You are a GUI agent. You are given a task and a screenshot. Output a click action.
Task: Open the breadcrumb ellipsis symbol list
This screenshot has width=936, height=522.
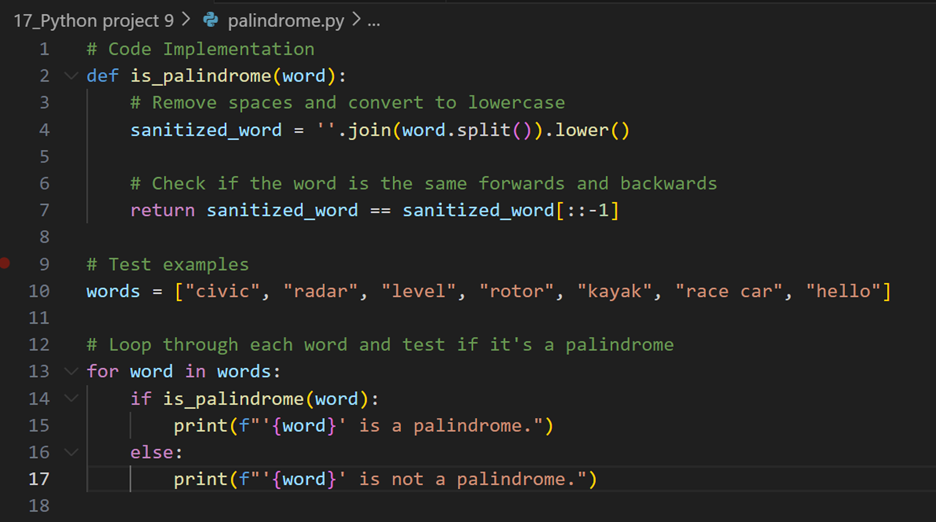click(x=374, y=23)
